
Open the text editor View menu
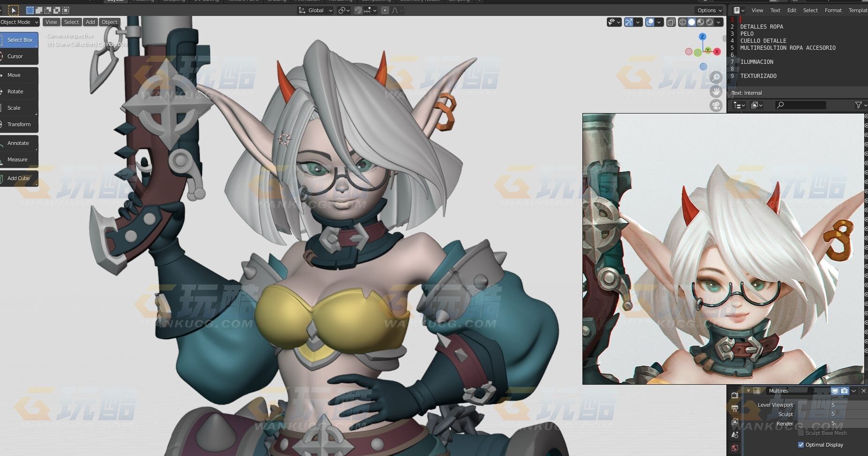click(x=757, y=10)
